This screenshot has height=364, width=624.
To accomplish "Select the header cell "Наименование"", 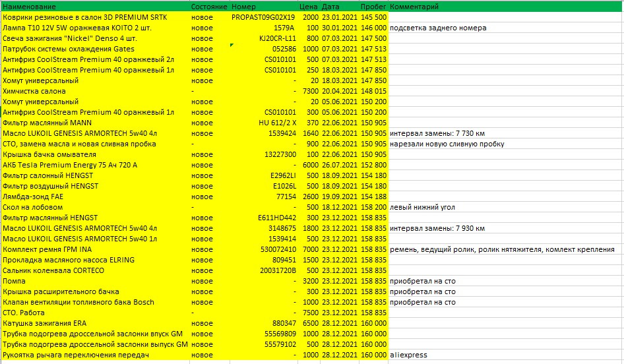I will click(96, 7).
